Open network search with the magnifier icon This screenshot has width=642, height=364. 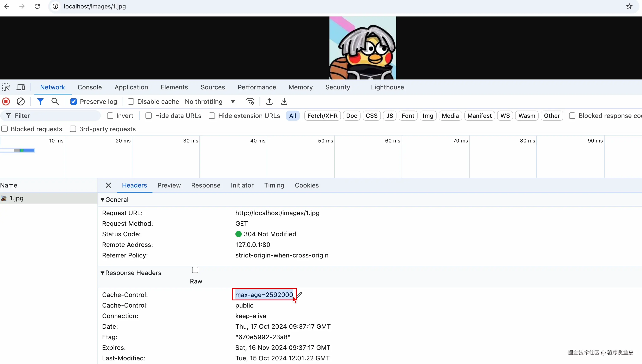(55, 101)
